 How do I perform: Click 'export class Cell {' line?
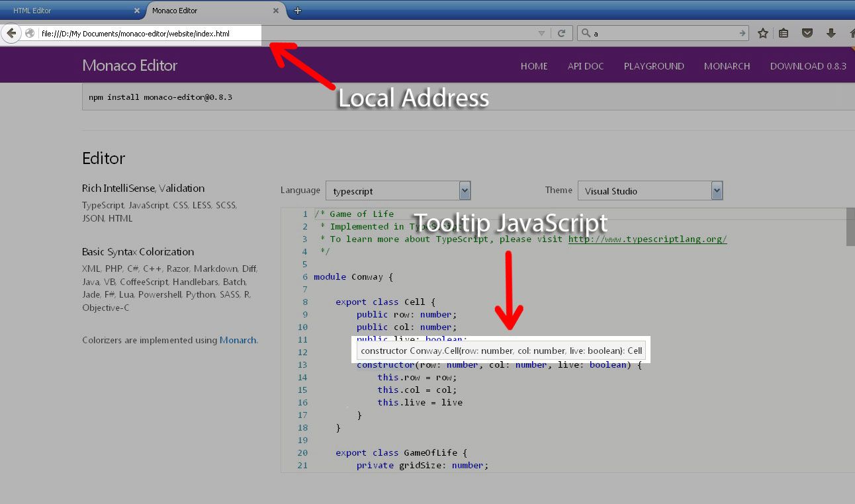[385, 302]
